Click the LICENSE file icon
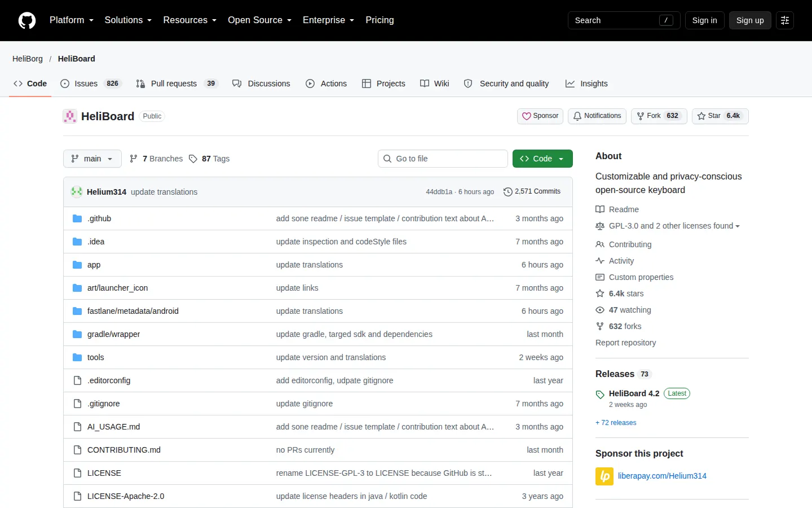 [x=77, y=473]
